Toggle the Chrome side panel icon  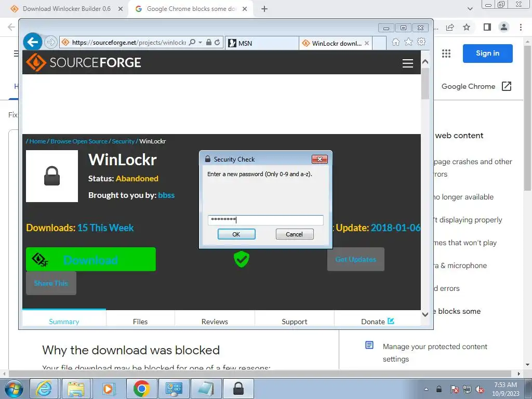(487, 27)
